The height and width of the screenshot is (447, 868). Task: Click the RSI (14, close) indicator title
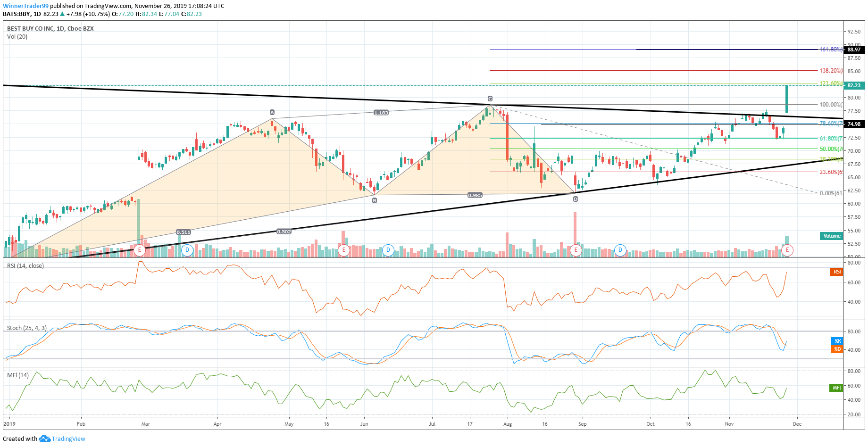tap(25, 266)
